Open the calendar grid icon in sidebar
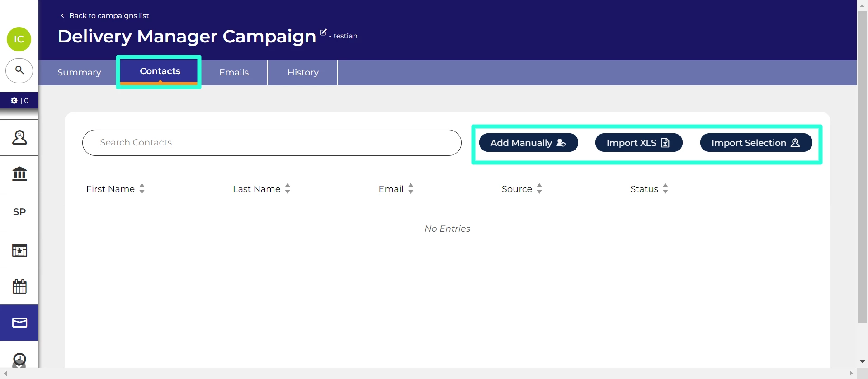Viewport: 868px width, 379px height. click(19, 286)
